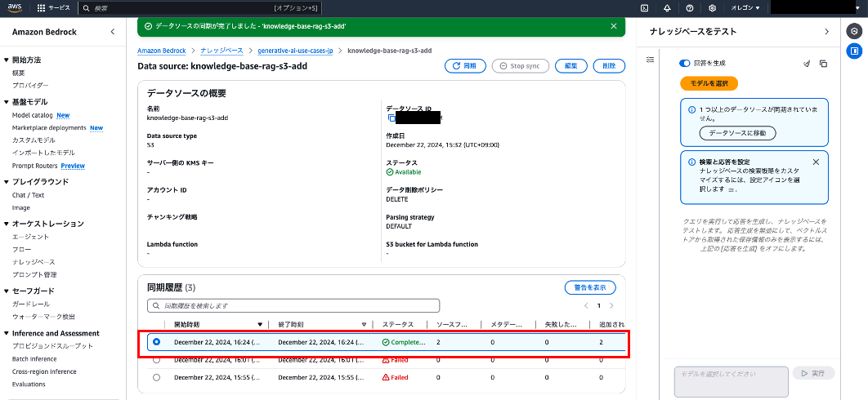Click the 編集 edit button
The height and width of the screenshot is (400, 868).
(570, 66)
